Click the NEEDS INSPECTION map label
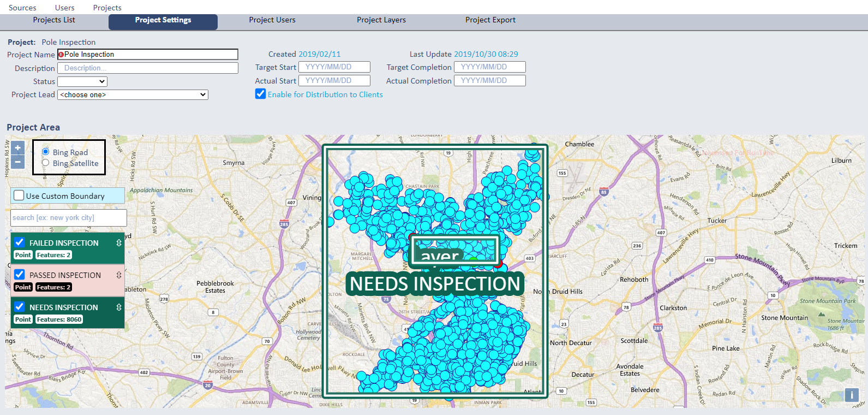The width and height of the screenshot is (868, 415). tap(435, 284)
